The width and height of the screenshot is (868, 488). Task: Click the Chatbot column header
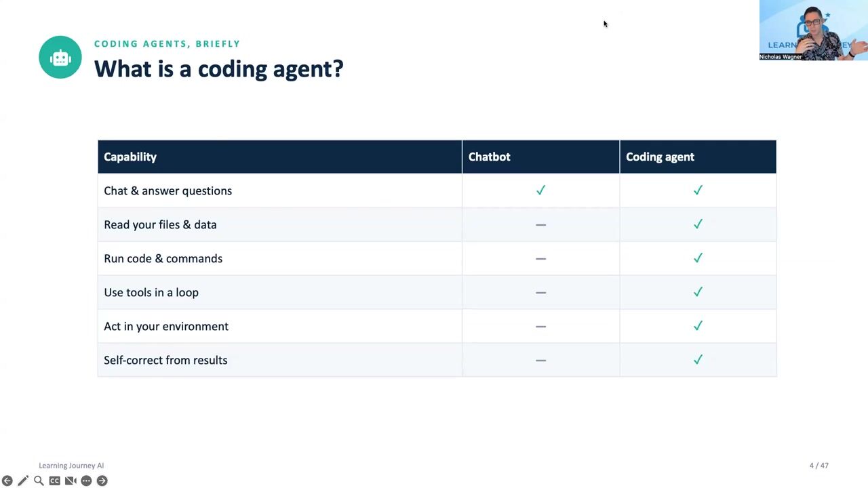(540, 157)
